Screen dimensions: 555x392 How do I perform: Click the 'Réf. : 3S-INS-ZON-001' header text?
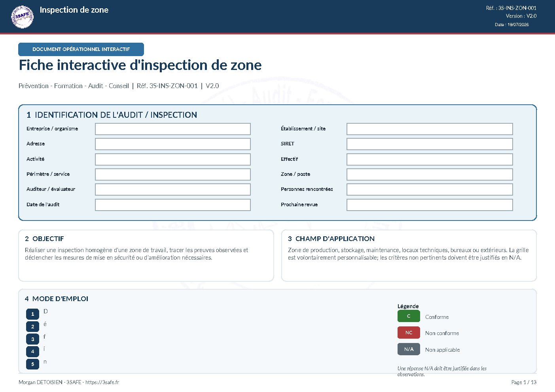tap(511, 8)
